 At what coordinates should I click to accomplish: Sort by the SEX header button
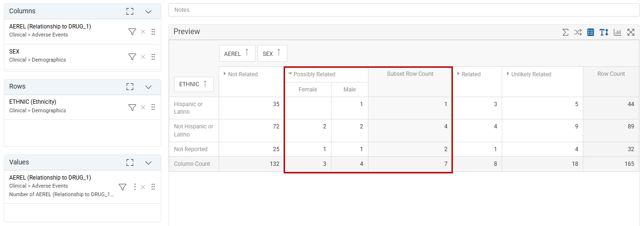coord(272,54)
